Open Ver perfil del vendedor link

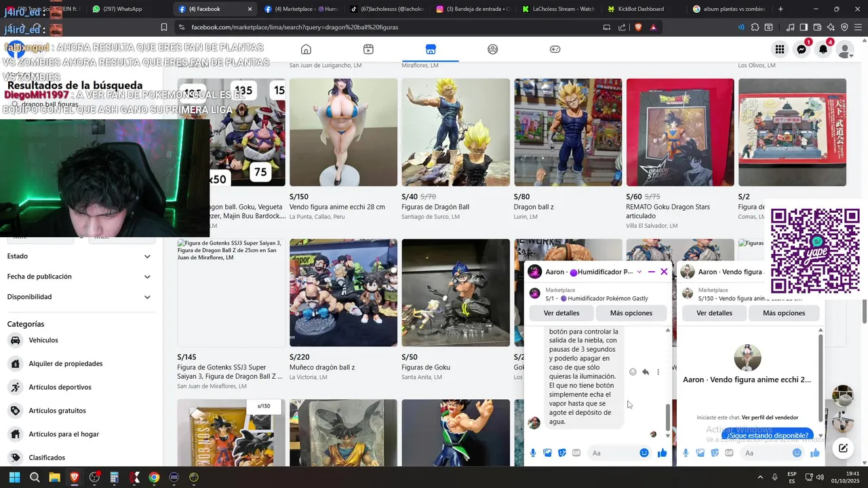click(x=770, y=418)
